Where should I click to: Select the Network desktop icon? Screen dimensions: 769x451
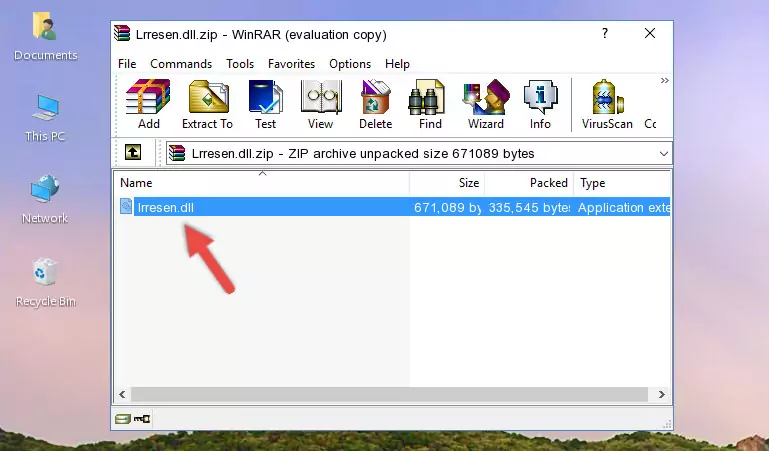45,200
